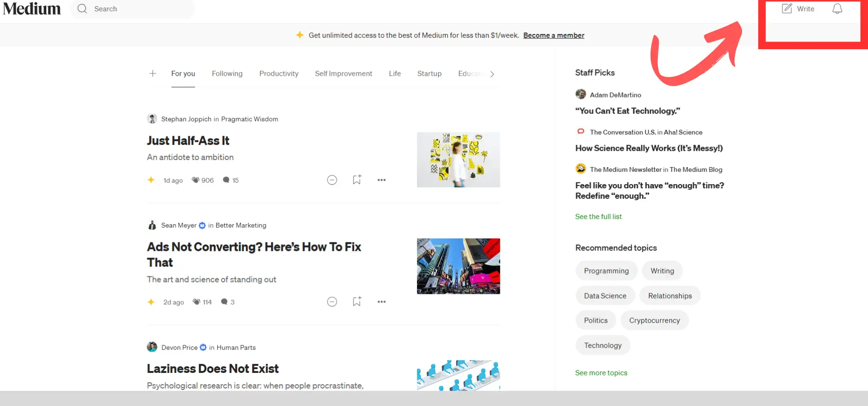Click the Write pencil icon
The height and width of the screenshot is (406, 868).
[x=787, y=9]
